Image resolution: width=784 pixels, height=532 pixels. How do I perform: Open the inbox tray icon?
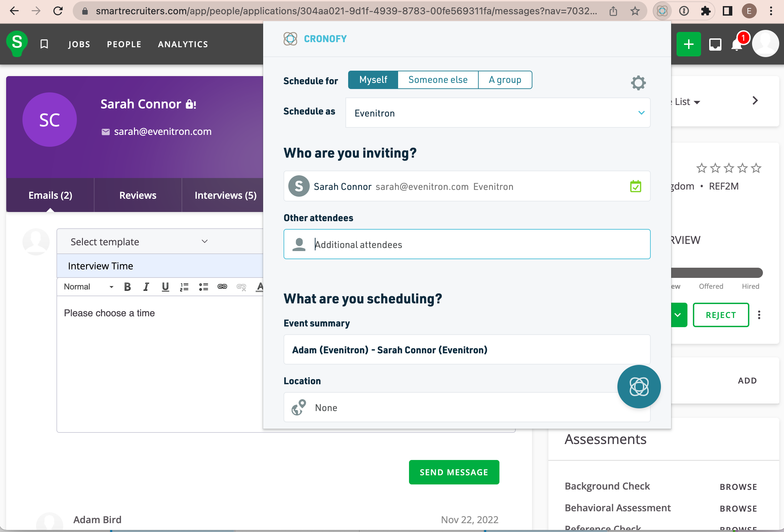pyautogui.click(x=715, y=45)
